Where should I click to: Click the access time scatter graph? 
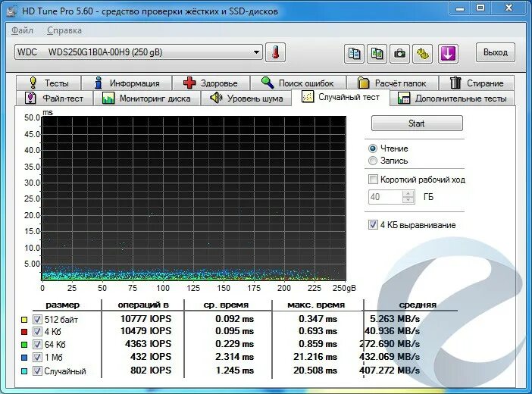point(194,199)
